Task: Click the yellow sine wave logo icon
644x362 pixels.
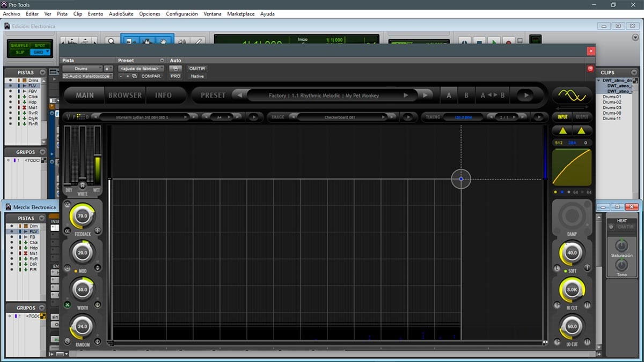Action: 572,95
